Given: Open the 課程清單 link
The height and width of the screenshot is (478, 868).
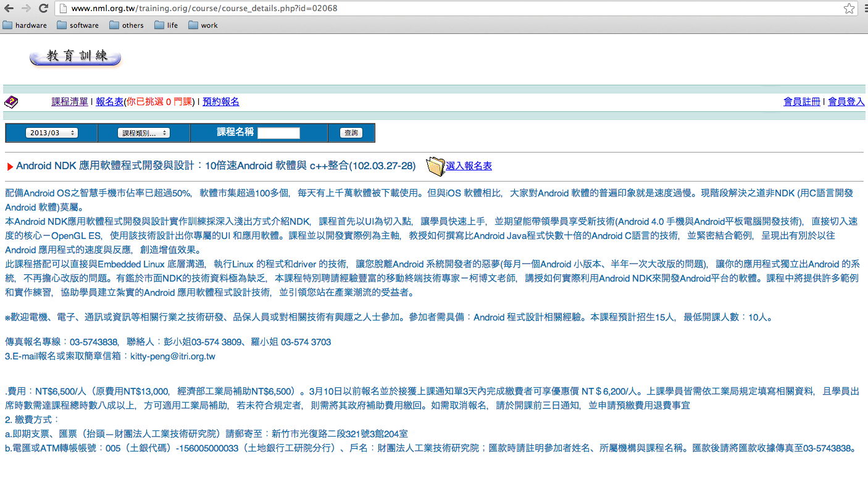Looking at the screenshot, I should tap(70, 102).
